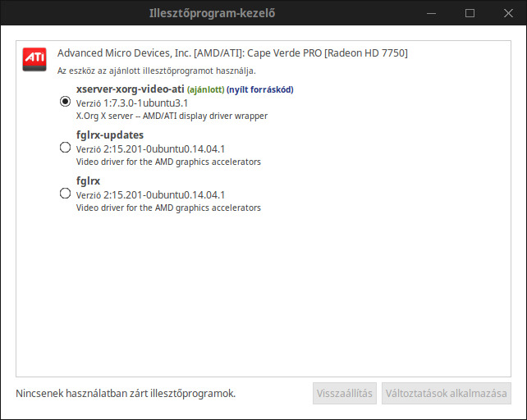Minimize the Illesztőprogram-kezelő window
The height and width of the screenshot is (420, 527).
431,13
